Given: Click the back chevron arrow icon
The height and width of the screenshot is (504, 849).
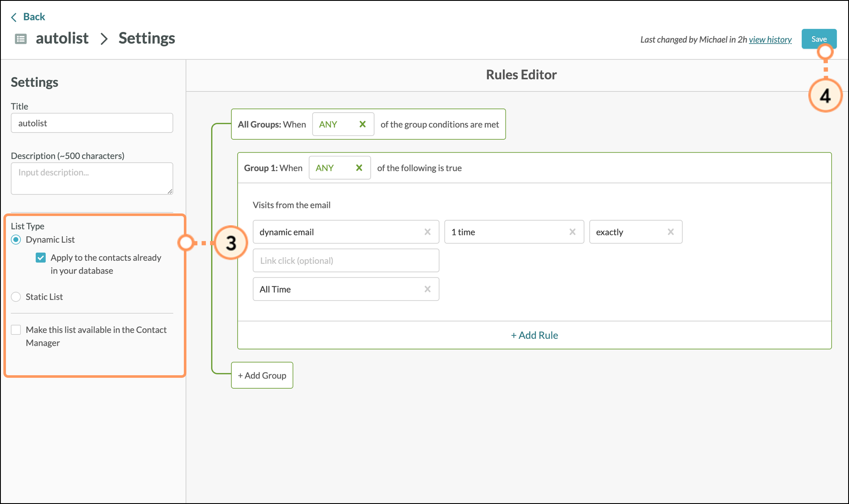Looking at the screenshot, I should pyautogui.click(x=14, y=17).
